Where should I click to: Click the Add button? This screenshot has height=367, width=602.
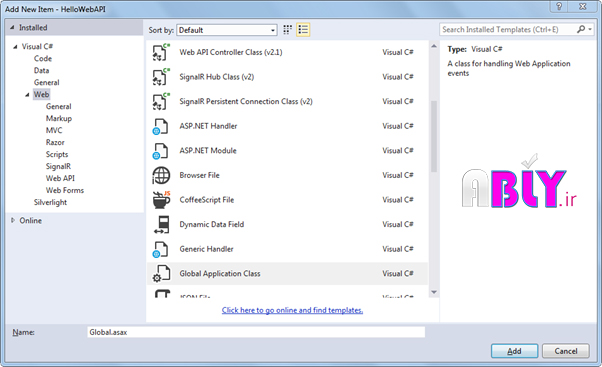[x=514, y=351]
